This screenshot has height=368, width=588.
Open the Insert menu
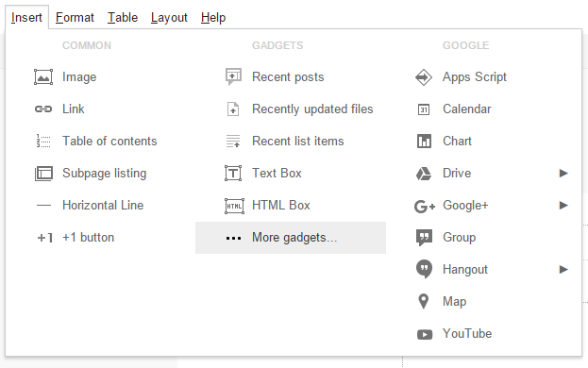pos(26,18)
